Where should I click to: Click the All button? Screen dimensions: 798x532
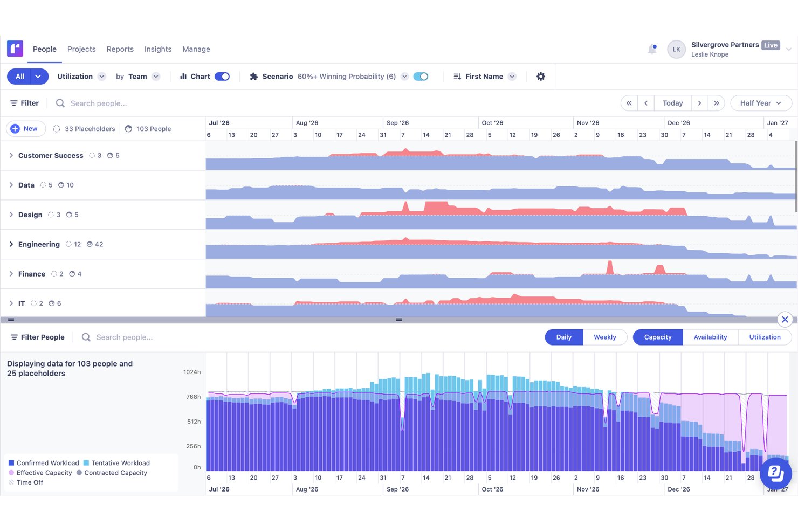click(x=19, y=77)
